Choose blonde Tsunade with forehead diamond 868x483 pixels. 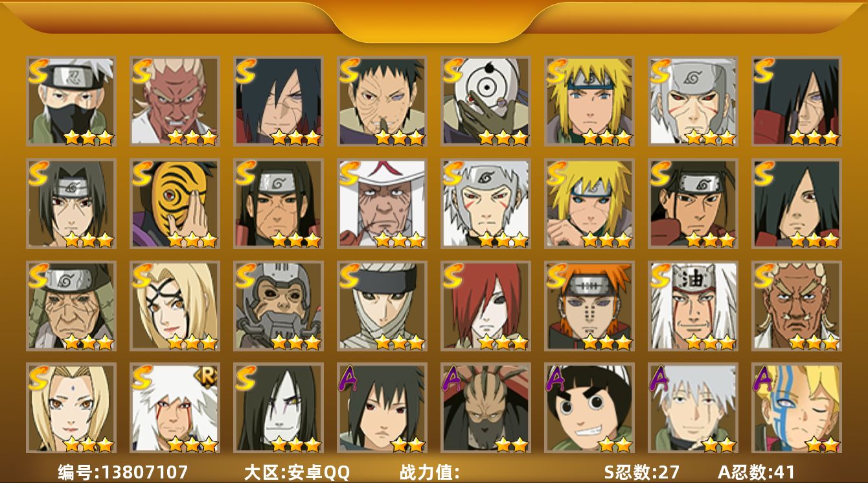click(x=71, y=408)
